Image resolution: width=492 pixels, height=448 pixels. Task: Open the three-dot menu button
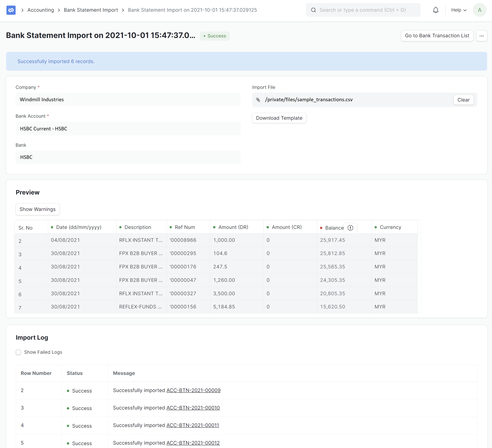[481, 36]
